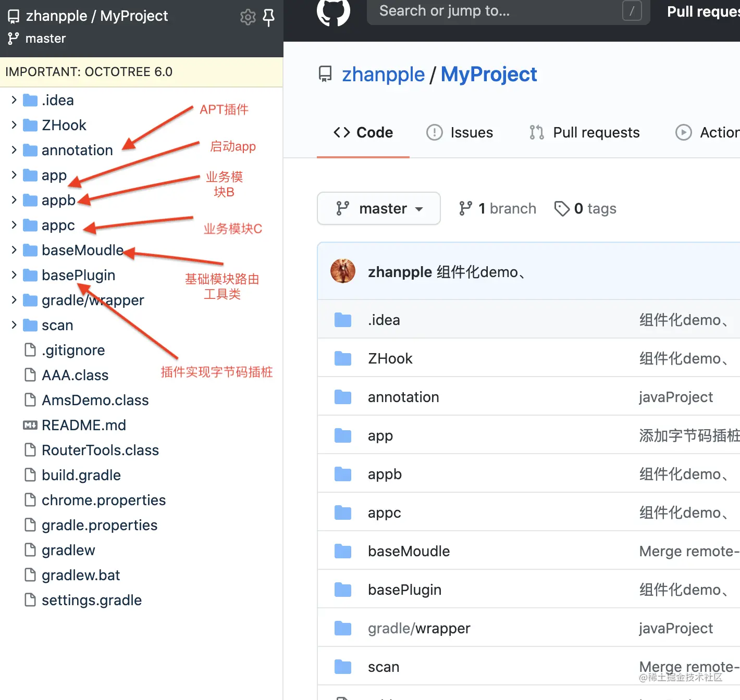
Task: Expand the app tree folder
Action: (x=14, y=175)
